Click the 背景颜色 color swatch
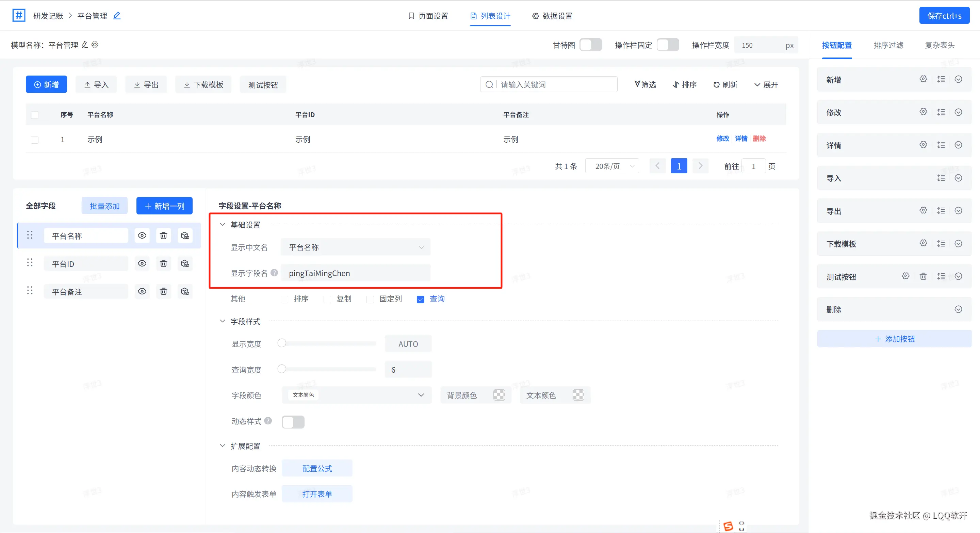Viewport: 980px width, 533px height. point(499,395)
